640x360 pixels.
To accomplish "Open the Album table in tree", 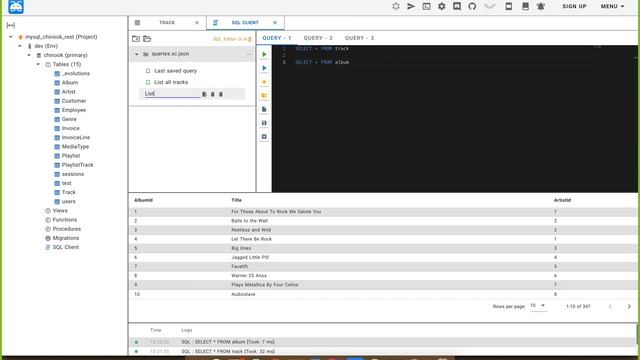I will pos(70,82).
